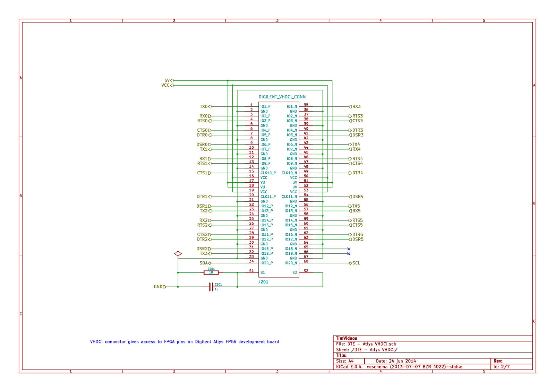
Task: Select the GND label by C201
Action: tap(160, 287)
